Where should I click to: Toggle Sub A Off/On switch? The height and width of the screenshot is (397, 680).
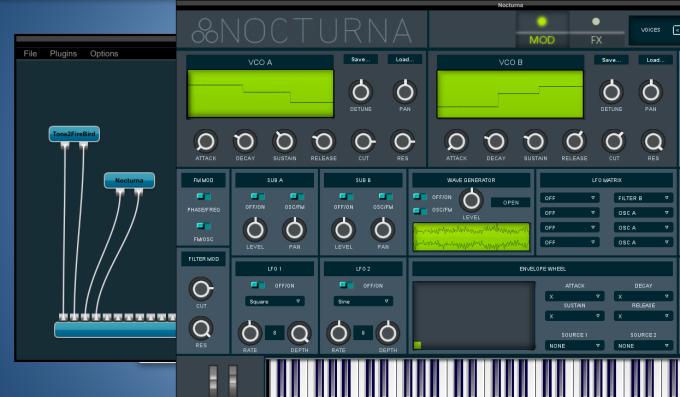[257, 197]
